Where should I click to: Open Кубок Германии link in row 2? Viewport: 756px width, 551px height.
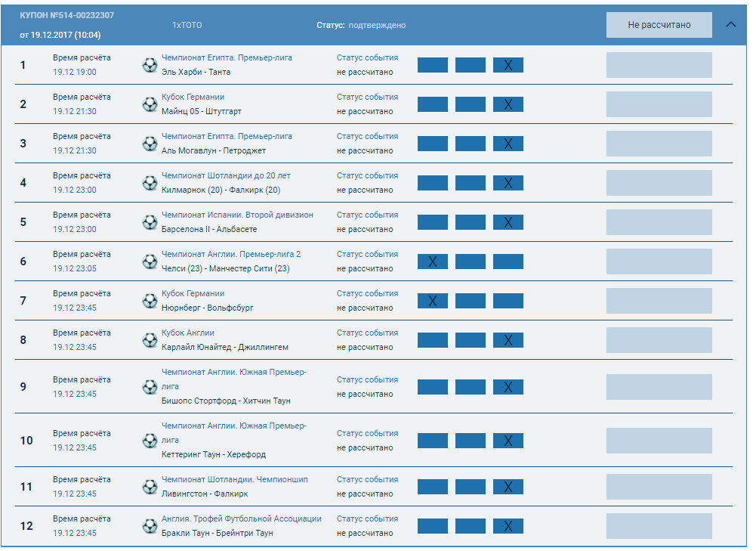(193, 97)
